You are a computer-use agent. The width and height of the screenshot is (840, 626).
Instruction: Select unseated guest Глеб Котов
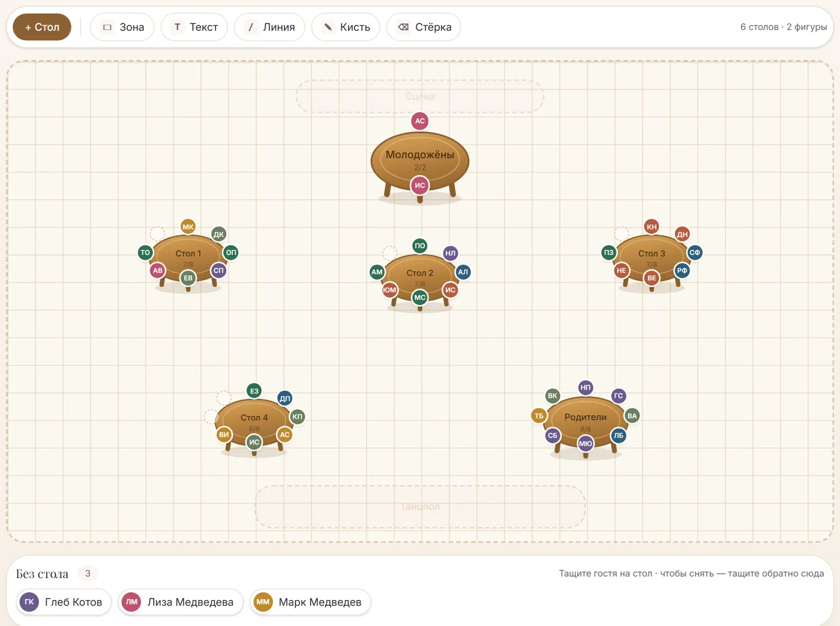[64, 602]
